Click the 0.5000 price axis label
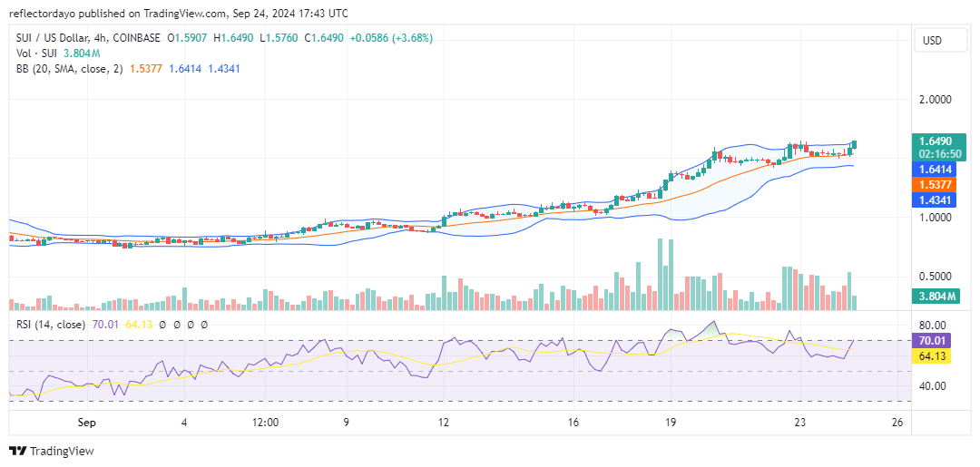Viewport: 980px width, 467px height. [x=935, y=277]
